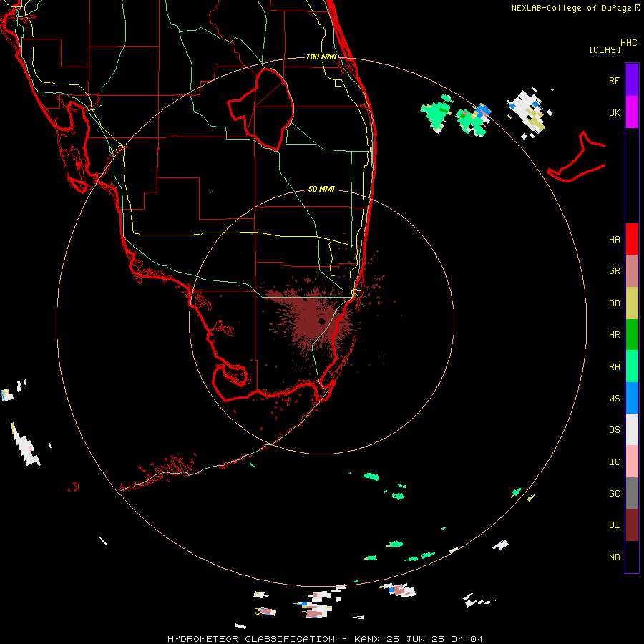The image size is (644, 644).
Task: Click the RA legend label
Action: tap(614, 367)
